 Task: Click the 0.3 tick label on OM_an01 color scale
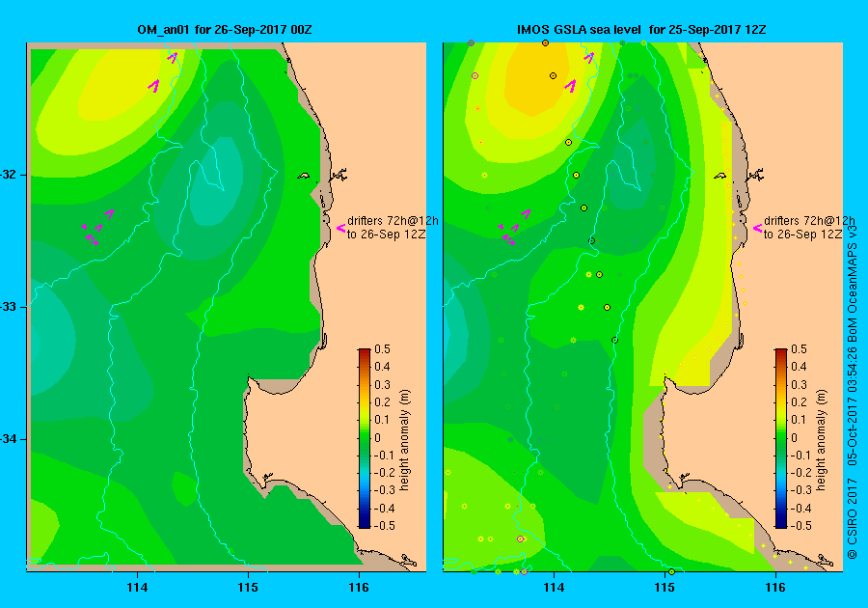pos(383,385)
